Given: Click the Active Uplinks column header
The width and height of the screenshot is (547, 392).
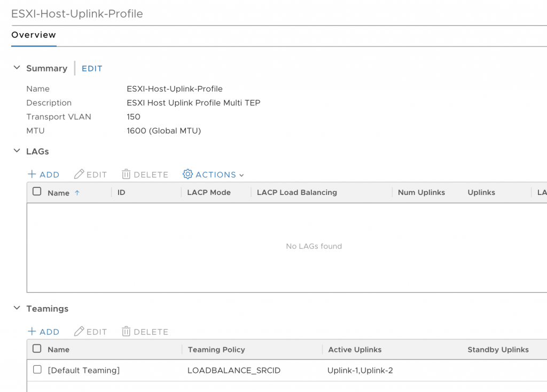Looking at the screenshot, I should tap(355, 350).
